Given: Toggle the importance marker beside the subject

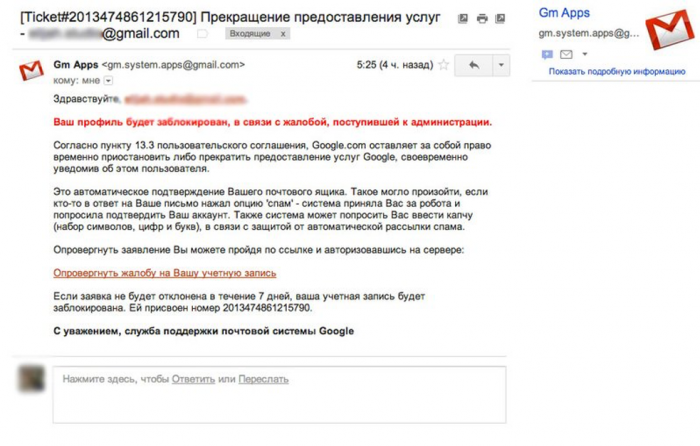Looking at the screenshot, I should tap(202, 34).
